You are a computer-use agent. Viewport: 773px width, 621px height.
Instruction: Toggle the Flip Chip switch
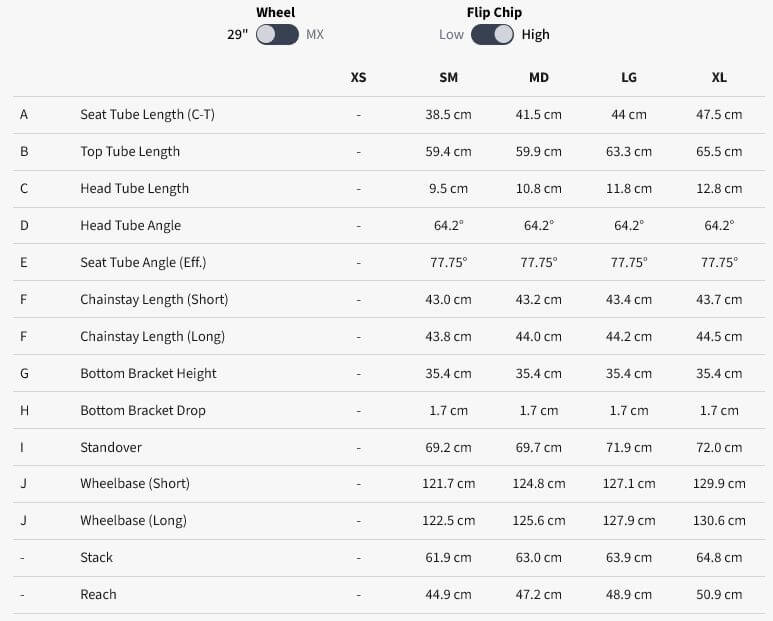(x=492, y=35)
